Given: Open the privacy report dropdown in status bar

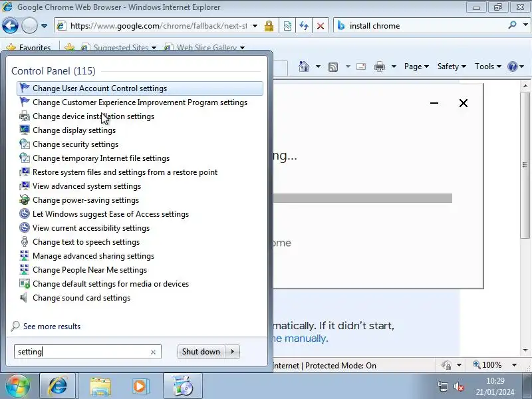Looking at the screenshot, I should [x=459, y=365].
